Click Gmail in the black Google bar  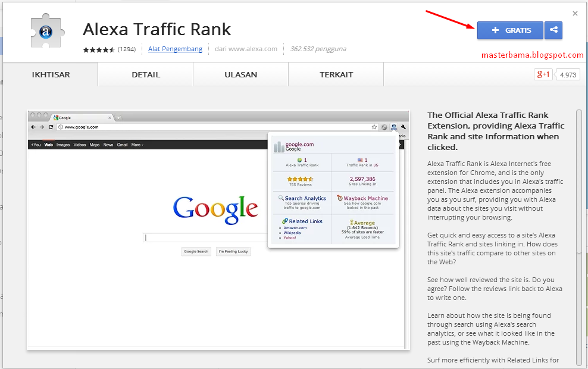[x=122, y=145]
